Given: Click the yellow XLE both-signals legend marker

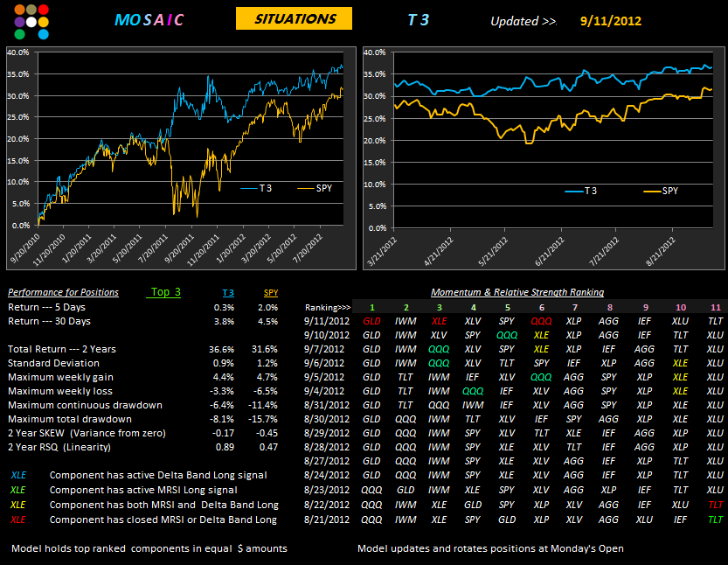Looking at the screenshot, I should point(18,505).
